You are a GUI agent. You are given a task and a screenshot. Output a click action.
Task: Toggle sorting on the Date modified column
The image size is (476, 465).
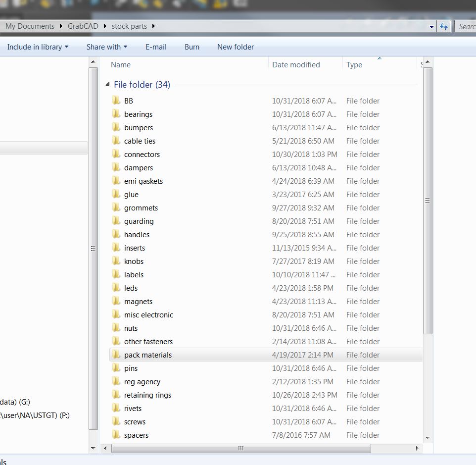[296, 64]
